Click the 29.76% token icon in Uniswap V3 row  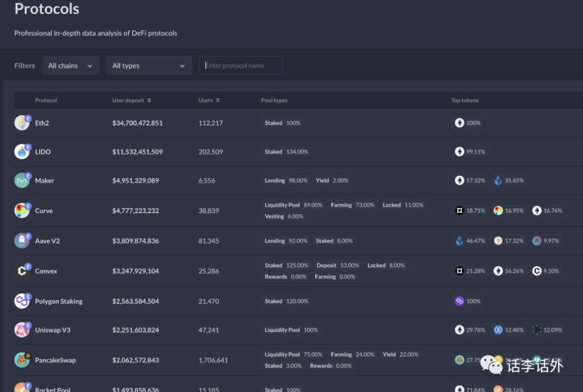point(459,330)
